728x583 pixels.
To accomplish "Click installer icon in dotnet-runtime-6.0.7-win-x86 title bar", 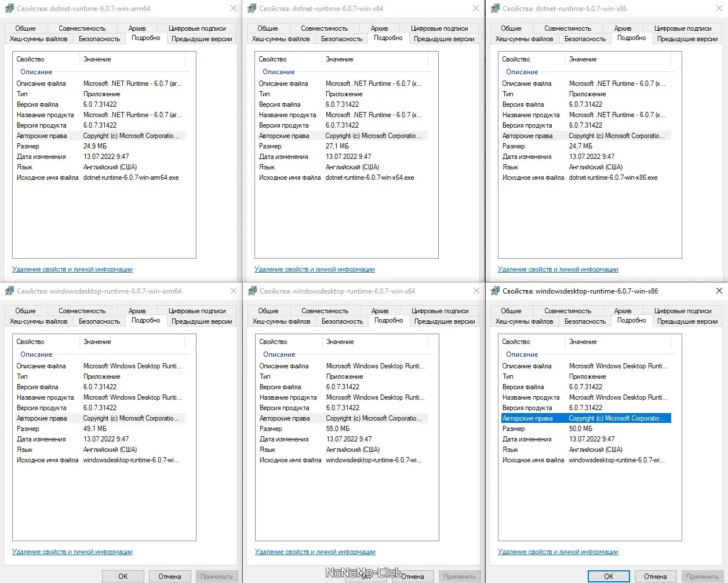I will (x=496, y=9).
